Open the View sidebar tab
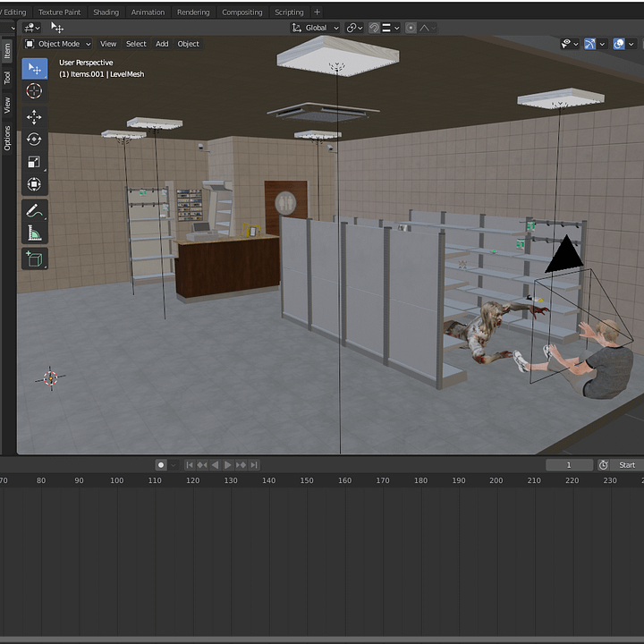Screen dimensions: 644x644 [7, 106]
